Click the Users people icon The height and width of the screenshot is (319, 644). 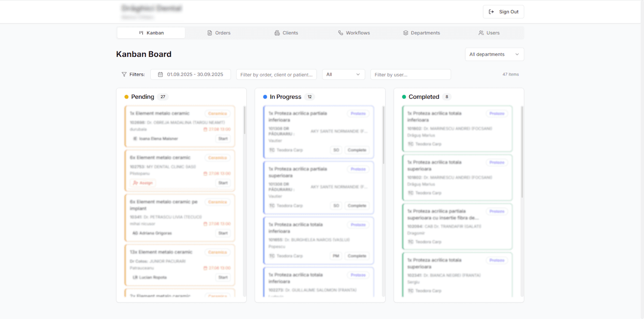(481, 33)
